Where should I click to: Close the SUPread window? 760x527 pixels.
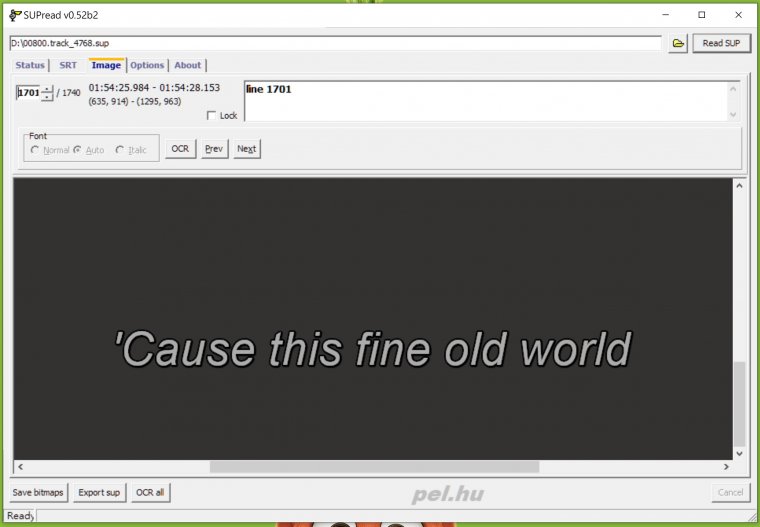pos(738,15)
